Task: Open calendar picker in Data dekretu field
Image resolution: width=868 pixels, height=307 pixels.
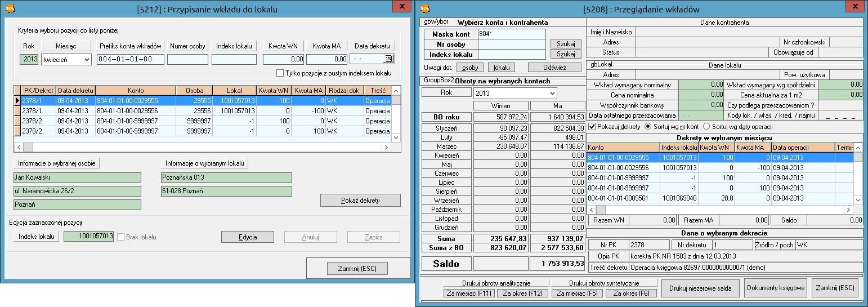Action: point(388,59)
